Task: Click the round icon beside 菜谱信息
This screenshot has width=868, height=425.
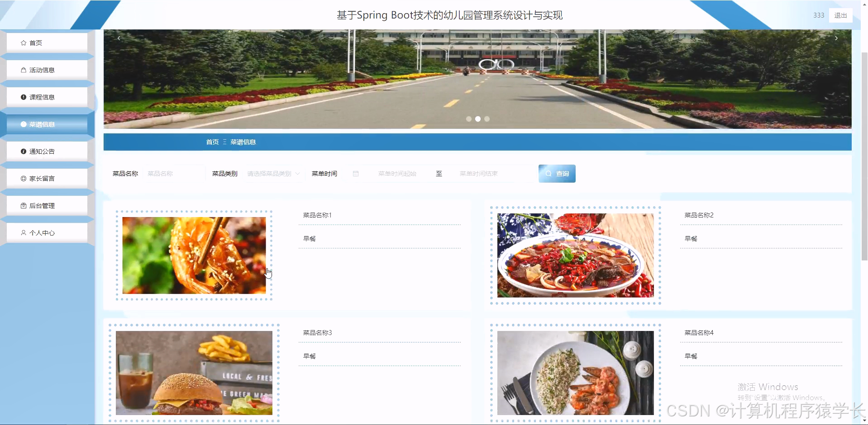Action: pyautogui.click(x=24, y=124)
